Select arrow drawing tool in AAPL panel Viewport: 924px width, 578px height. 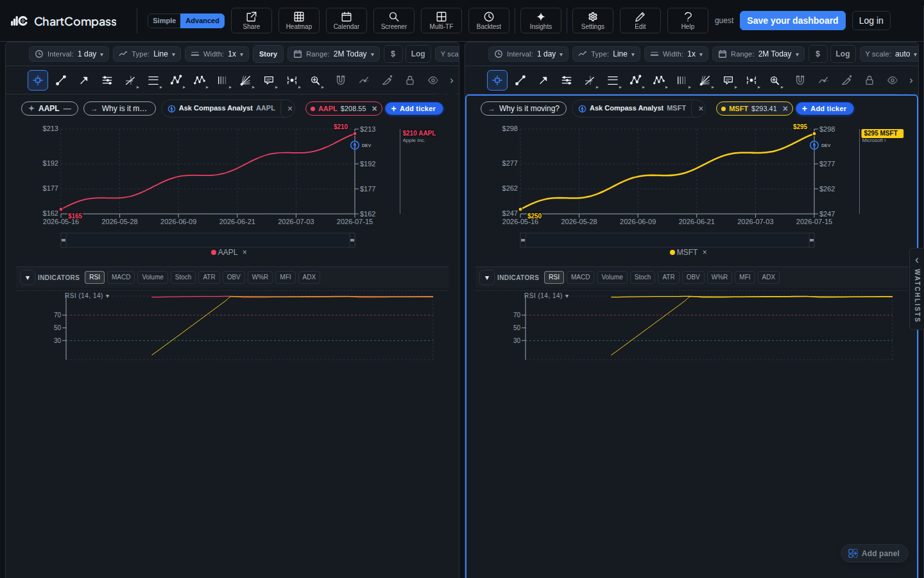click(x=84, y=80)
